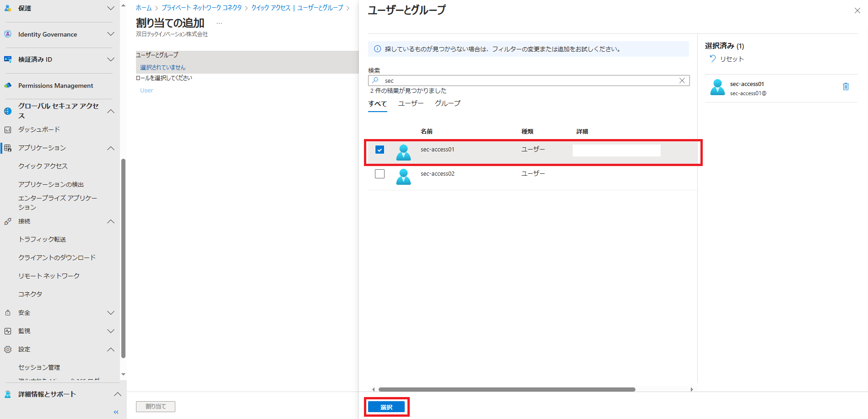
Task: Go to プライベート ネットワーク コネクタ breadcrumb
Action: point(201,8)
